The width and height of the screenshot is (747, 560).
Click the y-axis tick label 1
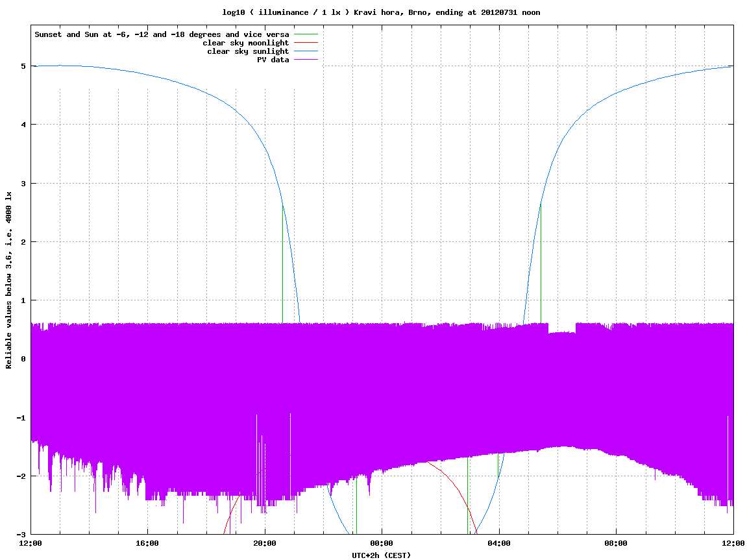tap(23, 300)
